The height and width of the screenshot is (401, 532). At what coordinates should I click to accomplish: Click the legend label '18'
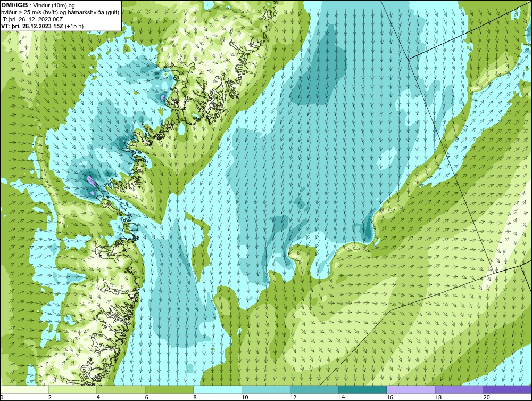click(438, 397)
